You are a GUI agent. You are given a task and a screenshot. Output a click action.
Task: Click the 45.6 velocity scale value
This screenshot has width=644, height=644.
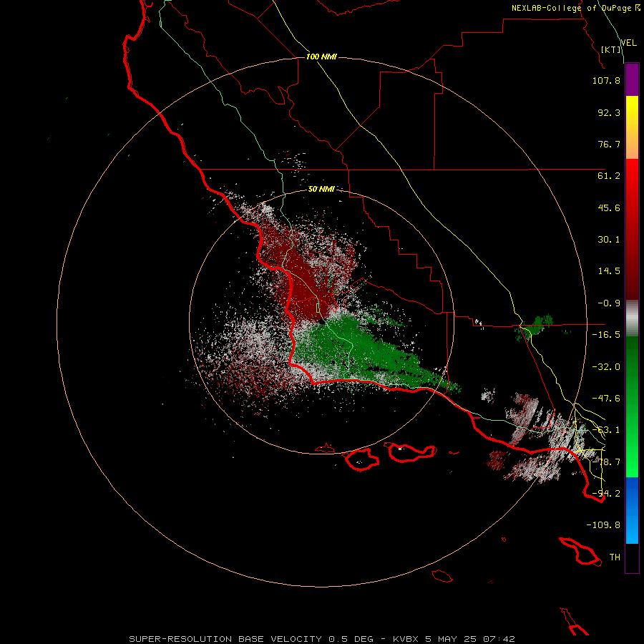609,208
